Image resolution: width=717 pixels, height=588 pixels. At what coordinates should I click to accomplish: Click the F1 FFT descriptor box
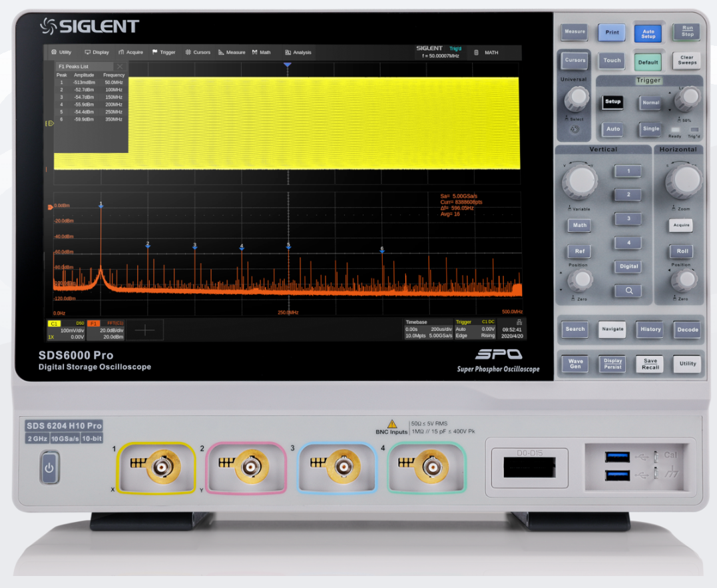pos(106,330)
